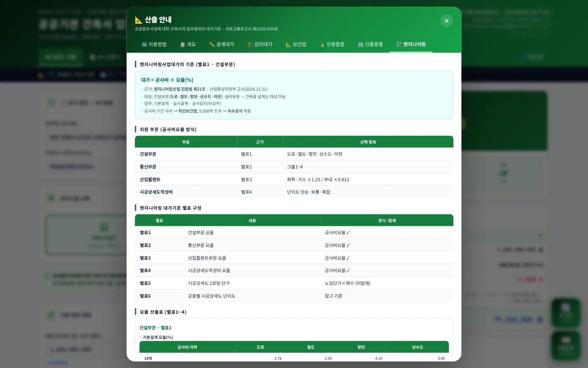Click the 참고 기준 cell
Screen dimensions: 588x368
(x=334, y=296)
